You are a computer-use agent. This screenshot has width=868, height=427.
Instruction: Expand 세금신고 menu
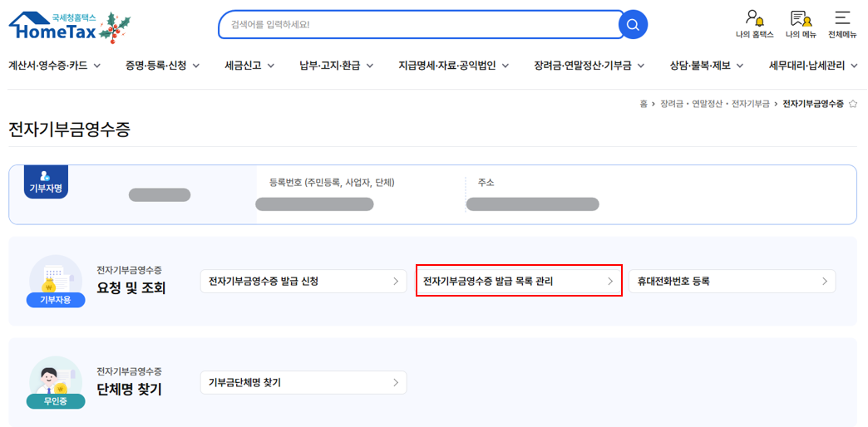[249, 66]
